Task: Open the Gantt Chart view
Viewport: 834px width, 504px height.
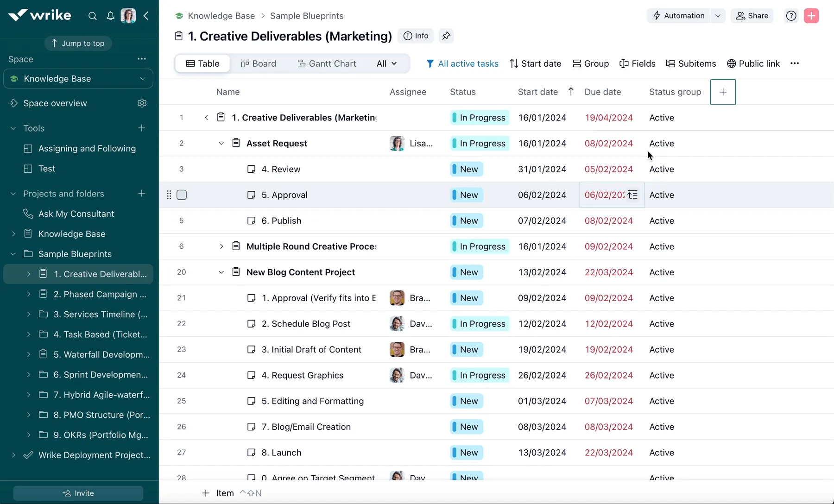Action: pyautogui.click(x=327, y=63)
